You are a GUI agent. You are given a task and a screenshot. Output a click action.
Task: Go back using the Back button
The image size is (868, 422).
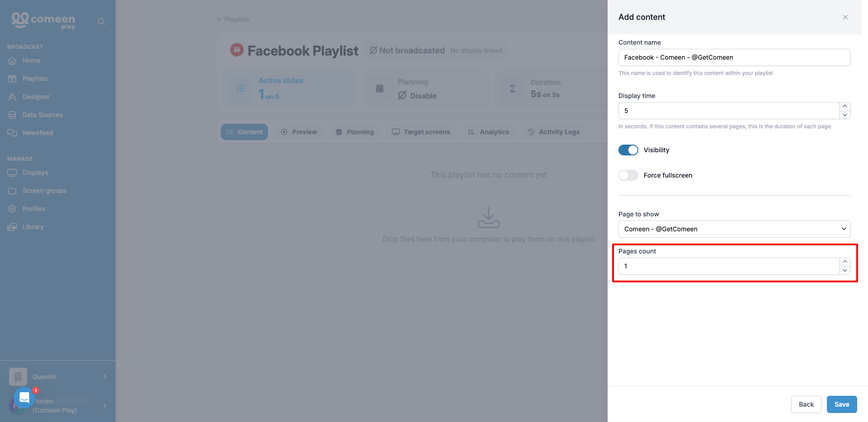tap(806, 404)
